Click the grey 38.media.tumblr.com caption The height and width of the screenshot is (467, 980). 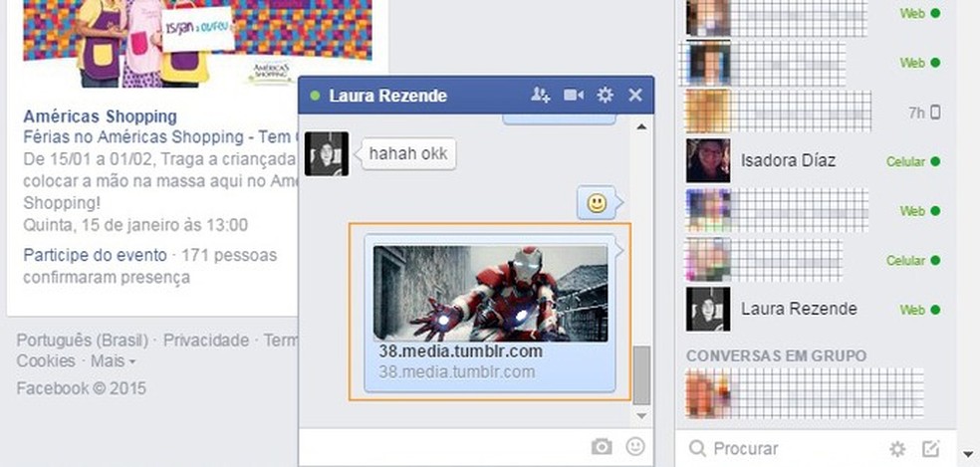(457, 372)
